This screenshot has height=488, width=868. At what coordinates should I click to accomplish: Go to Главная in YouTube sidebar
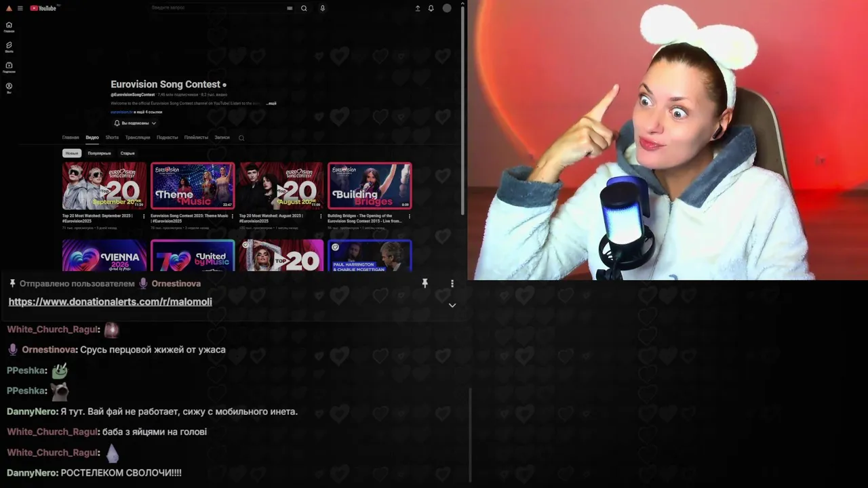(9, 26)
